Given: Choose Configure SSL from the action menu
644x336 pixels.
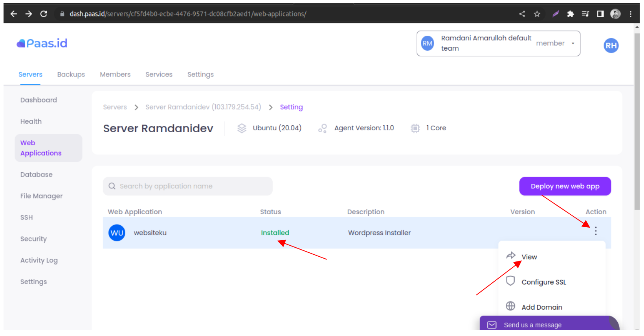Looking at the screenshot, I should pyautogui.click(x=543, y=282).
